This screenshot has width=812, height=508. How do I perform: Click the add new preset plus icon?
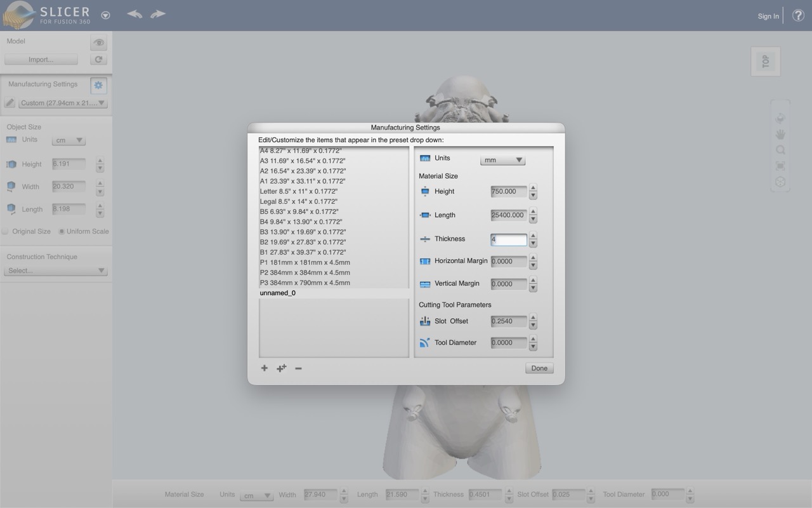[x=265, y=368]
